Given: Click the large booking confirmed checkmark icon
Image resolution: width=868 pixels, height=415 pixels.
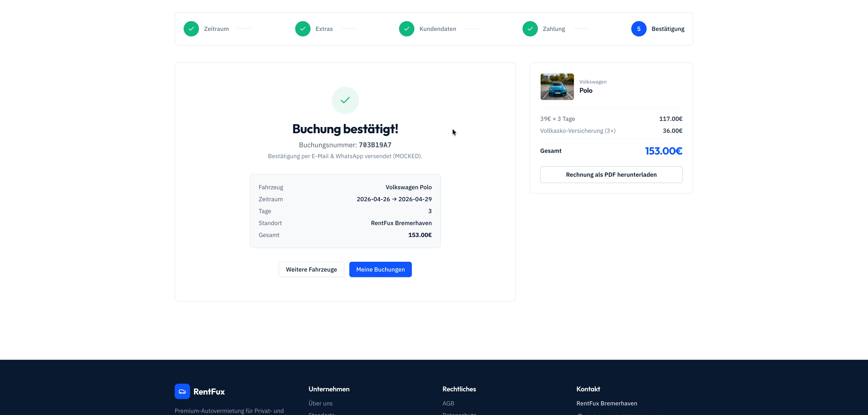Looking at the screenshot, I should (x=345, y=100).
